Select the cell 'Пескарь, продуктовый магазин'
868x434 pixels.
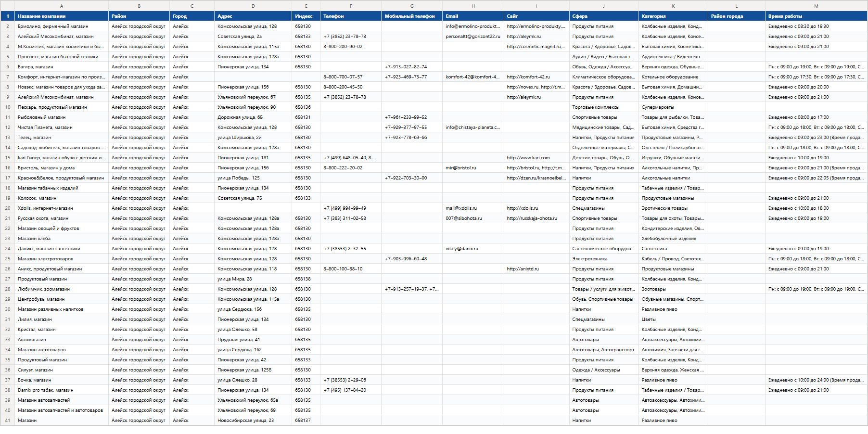62,107
